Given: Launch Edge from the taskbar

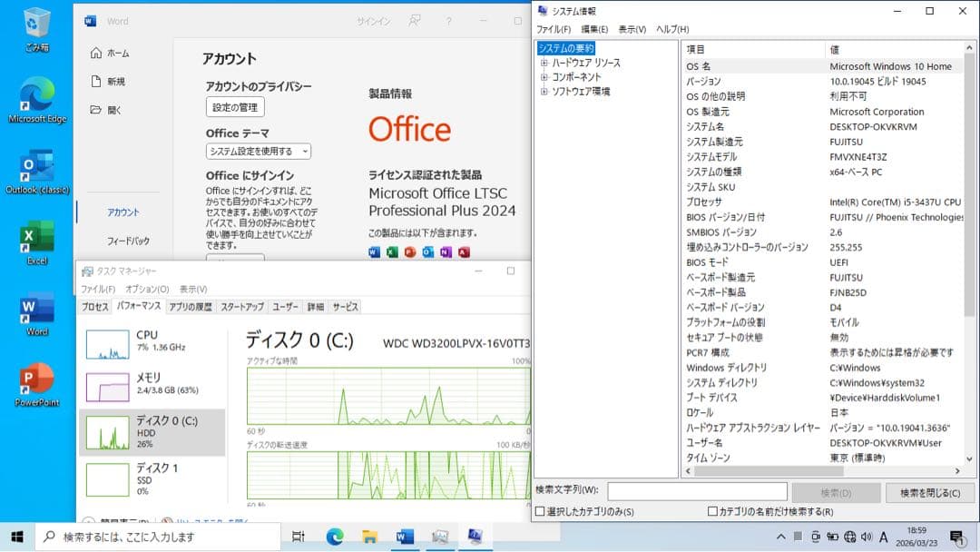Looking at the screenshot, I should 335,537.
